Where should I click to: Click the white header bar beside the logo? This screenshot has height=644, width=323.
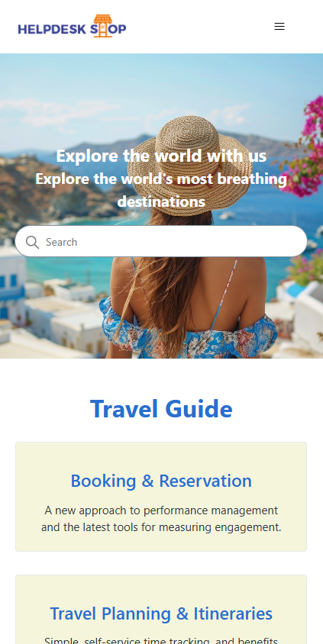click(x=197, y=27)
